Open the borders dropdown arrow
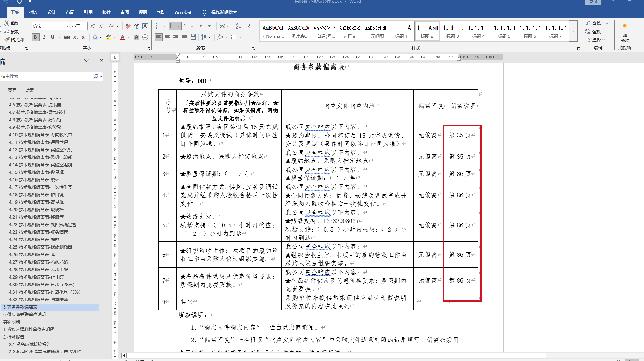The height and width of the screenshot is (361, 644). tap(240, 37)
